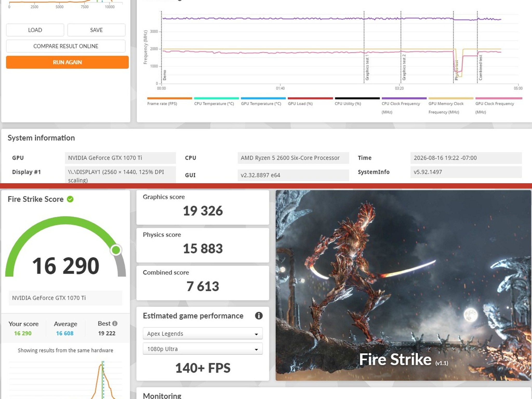Toggle the GPU Temperature legend entry
This screenshot has width=532, height=399.
pos(263,102)
